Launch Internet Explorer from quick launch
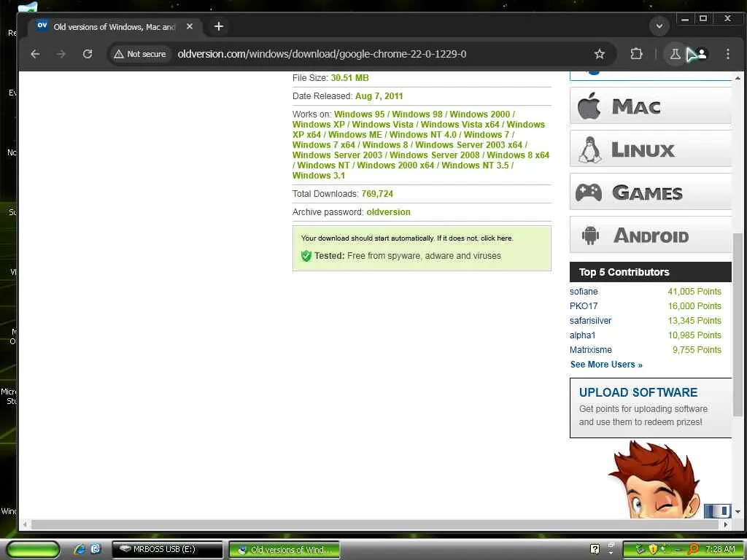 80,549
